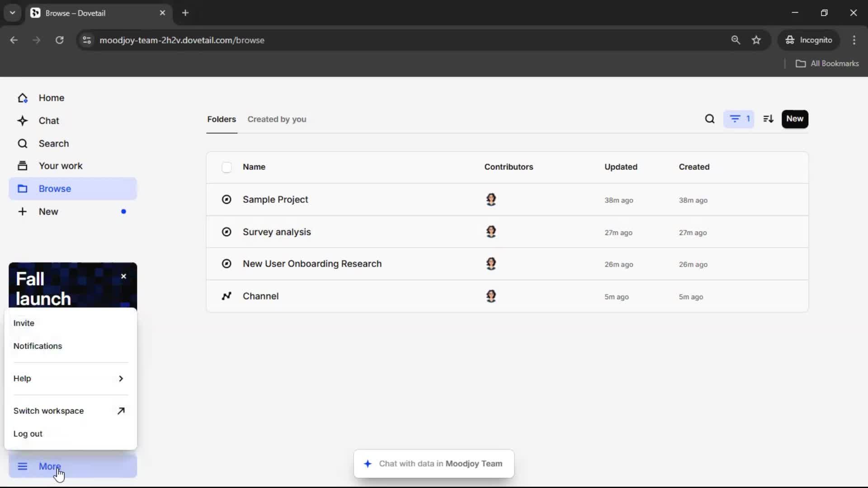Click the sort order icon

[768, 119]
